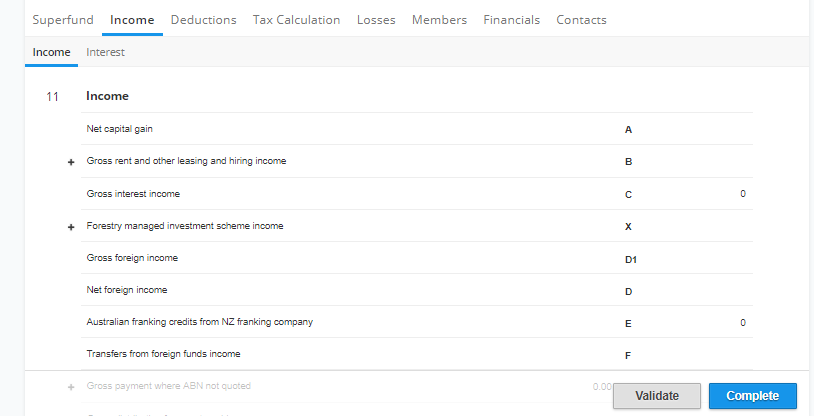This screenshot has width=814, height=416.
Task: Select the Income sub-tab
Action: coord(51,52)
